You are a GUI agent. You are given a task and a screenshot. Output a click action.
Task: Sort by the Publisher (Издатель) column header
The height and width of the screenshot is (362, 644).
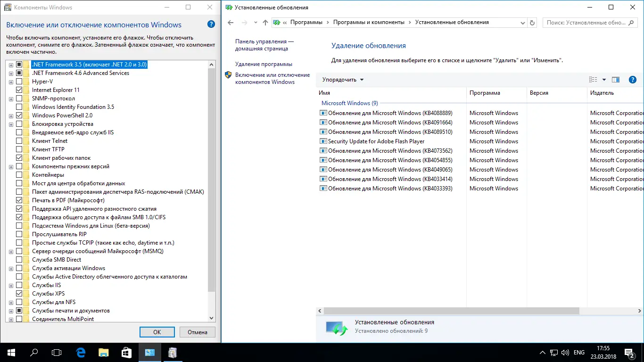point(615,93)
